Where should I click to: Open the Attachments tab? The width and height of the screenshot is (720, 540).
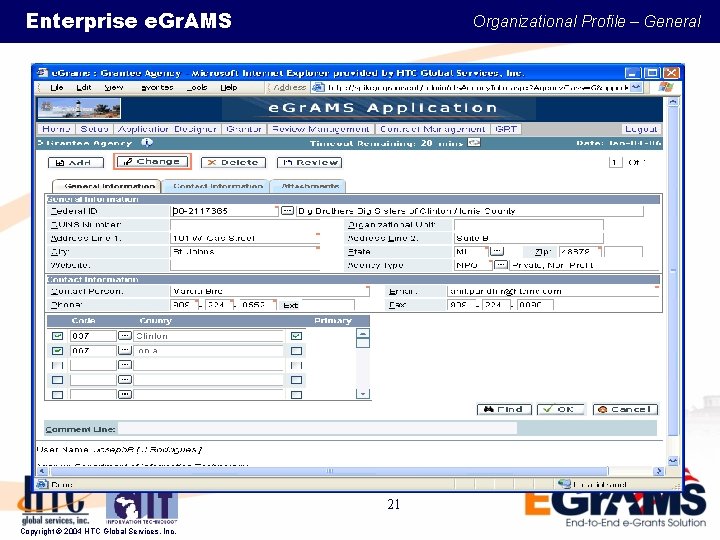(x=309, y=186)
